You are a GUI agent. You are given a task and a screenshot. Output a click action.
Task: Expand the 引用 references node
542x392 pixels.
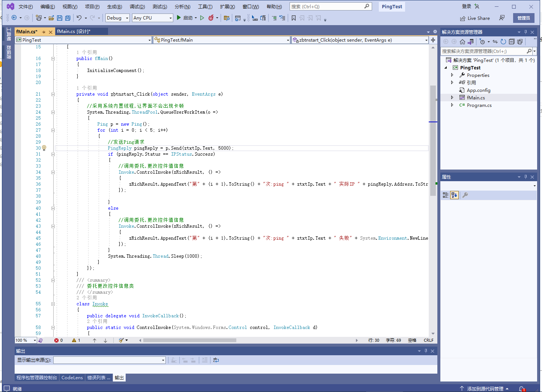click(452, 83)
